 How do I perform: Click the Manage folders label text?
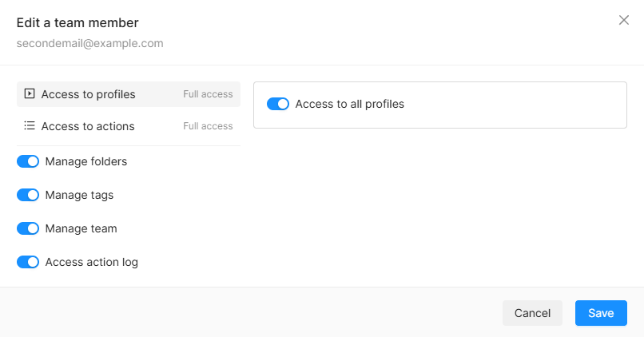[x=86, y=161]
